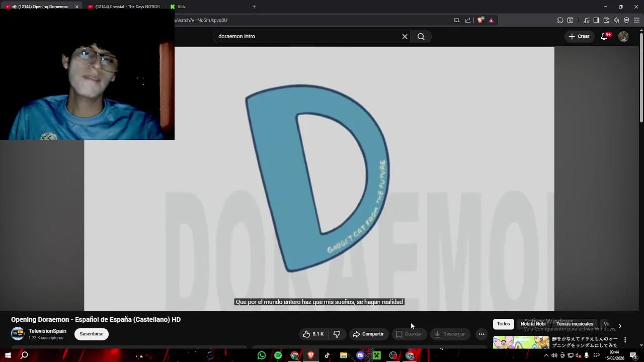Click the Brave Rewards triangle icon
The width and height of the screenshot is (644, 362).
[x=491, y=20]
